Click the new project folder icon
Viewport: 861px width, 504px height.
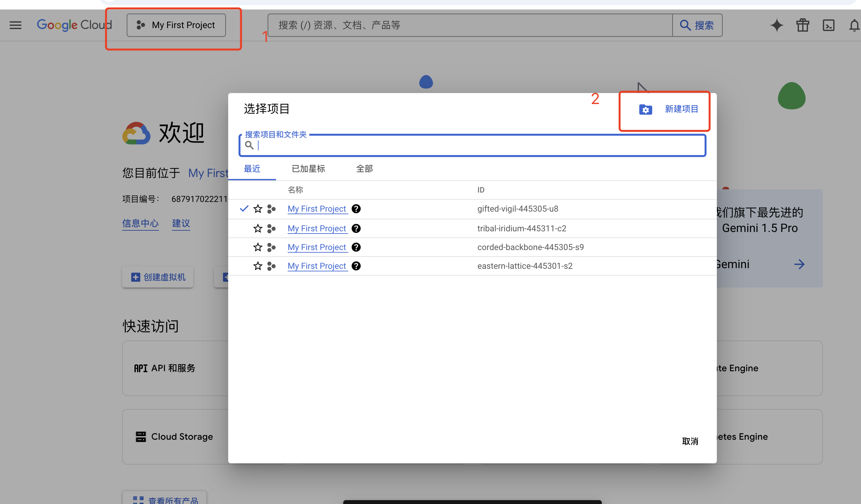[x=645, y=110]
